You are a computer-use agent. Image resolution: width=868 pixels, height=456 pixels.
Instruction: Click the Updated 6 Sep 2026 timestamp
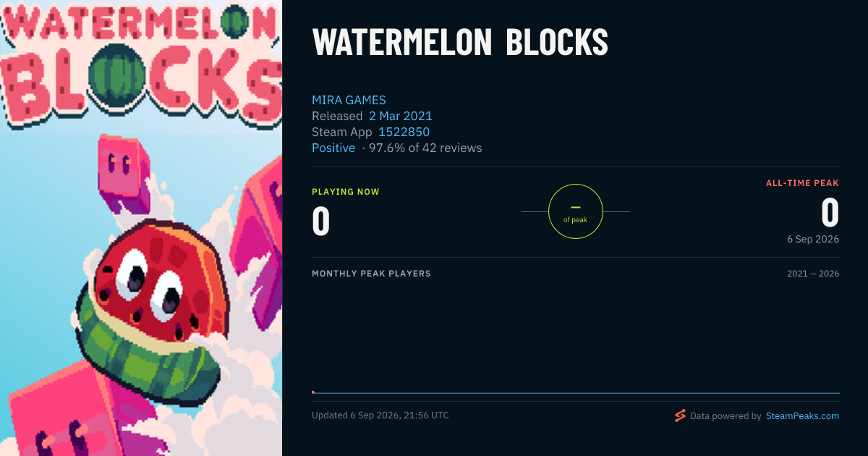[x=380, y=415]
